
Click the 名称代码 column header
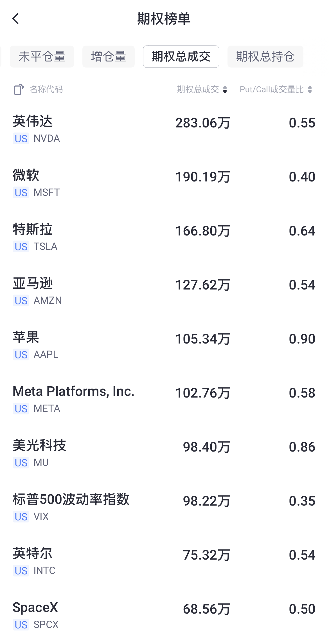(x=46, y=89)
